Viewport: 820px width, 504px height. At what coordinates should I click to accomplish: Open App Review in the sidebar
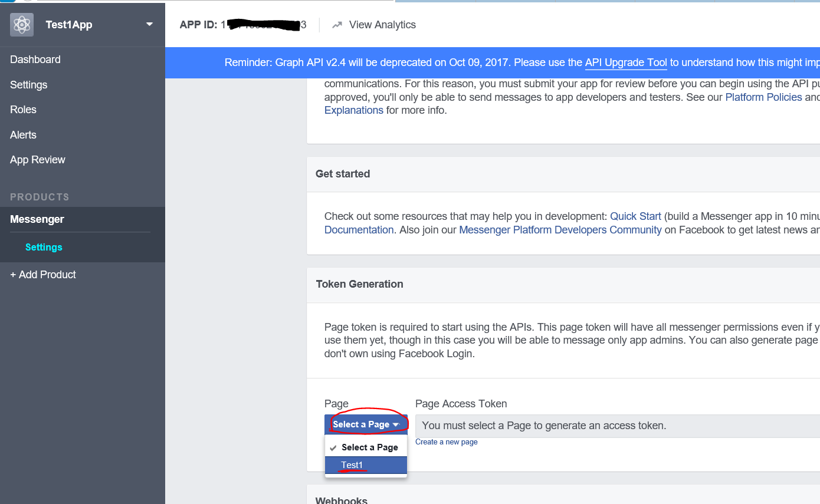tap(38, 160)
